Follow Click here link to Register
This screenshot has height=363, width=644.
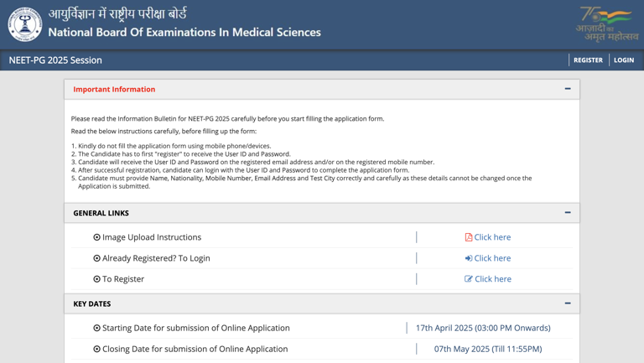(492, 279)
